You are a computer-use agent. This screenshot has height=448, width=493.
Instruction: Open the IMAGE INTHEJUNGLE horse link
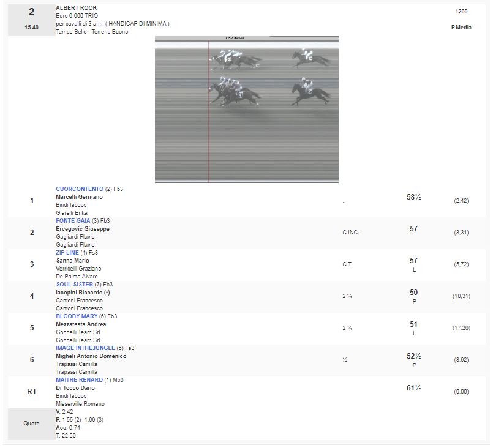tap(86, 348)
